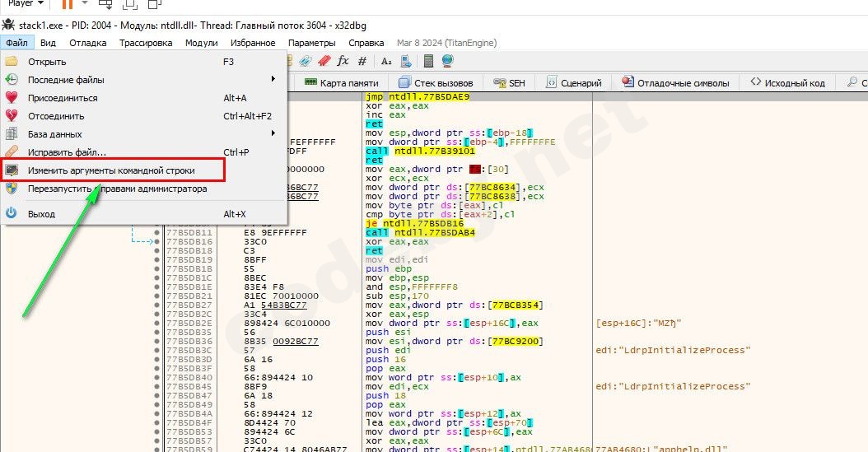The width and height of the screenshot is (868, 452).
Task: Open the 'Отладочные символы' tab
Action: (x=676, y=83)
